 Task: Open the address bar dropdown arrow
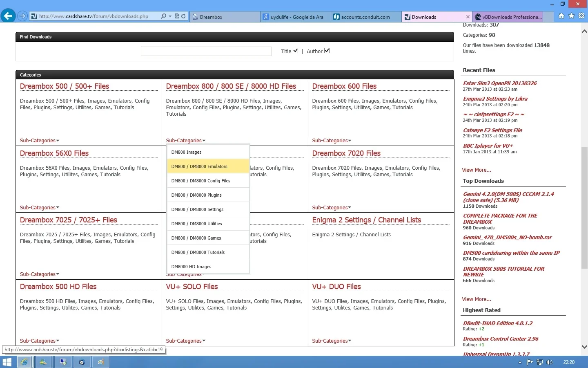coord(170,16)
